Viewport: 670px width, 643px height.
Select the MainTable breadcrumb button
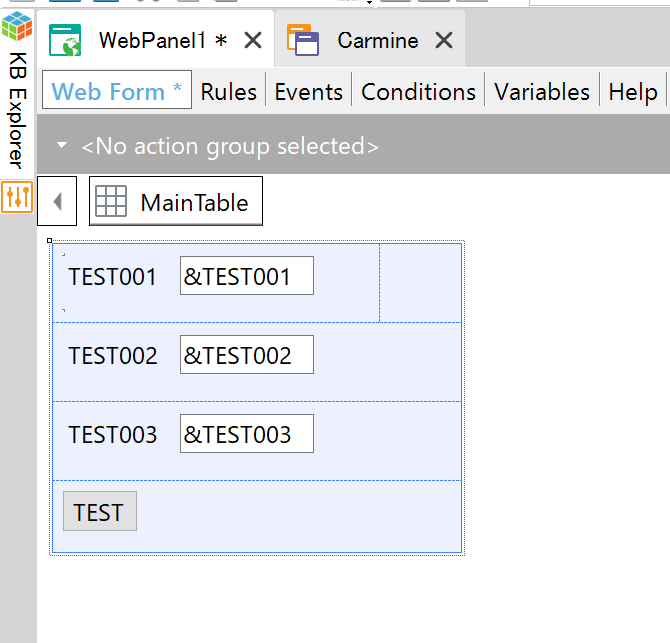(x=176, y=201)
